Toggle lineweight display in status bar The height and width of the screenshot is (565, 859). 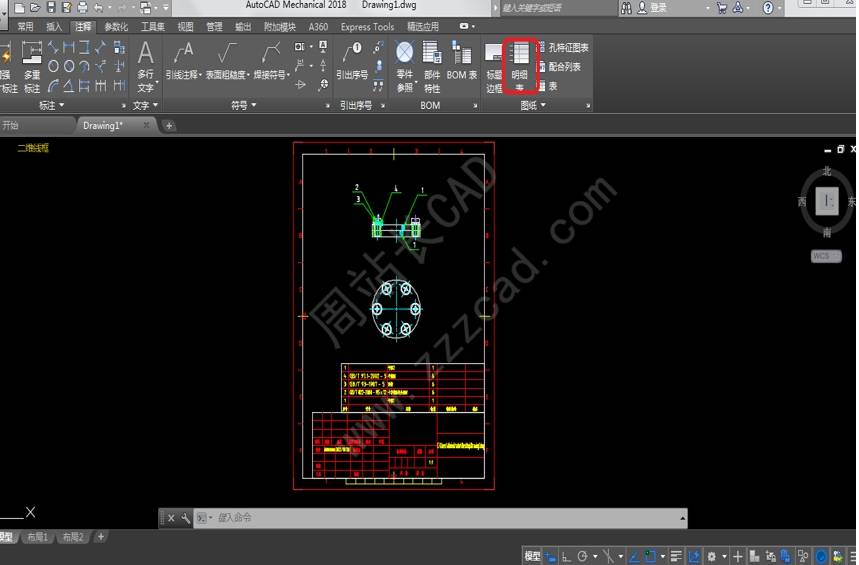pyautogui.click(x=677, y=556)
